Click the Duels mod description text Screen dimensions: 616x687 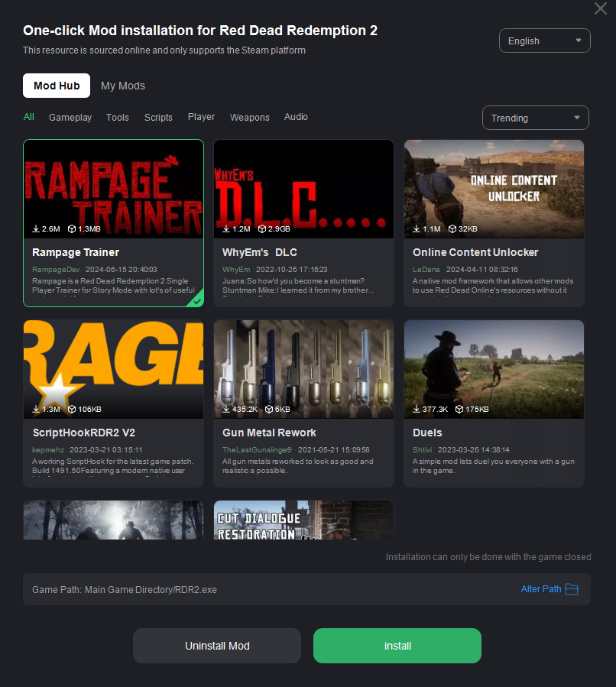pyautogui.click(x=493, y=465)
